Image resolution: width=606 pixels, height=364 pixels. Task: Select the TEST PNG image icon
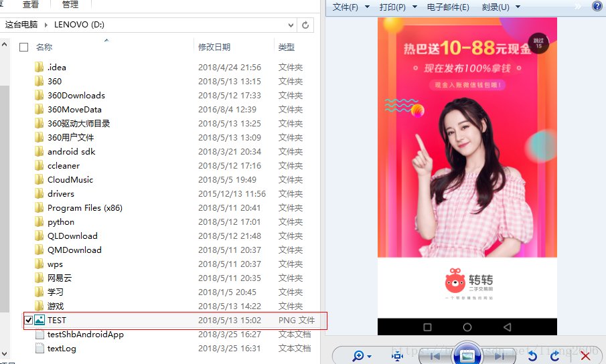pyautogui.click(x=40, y=320)
